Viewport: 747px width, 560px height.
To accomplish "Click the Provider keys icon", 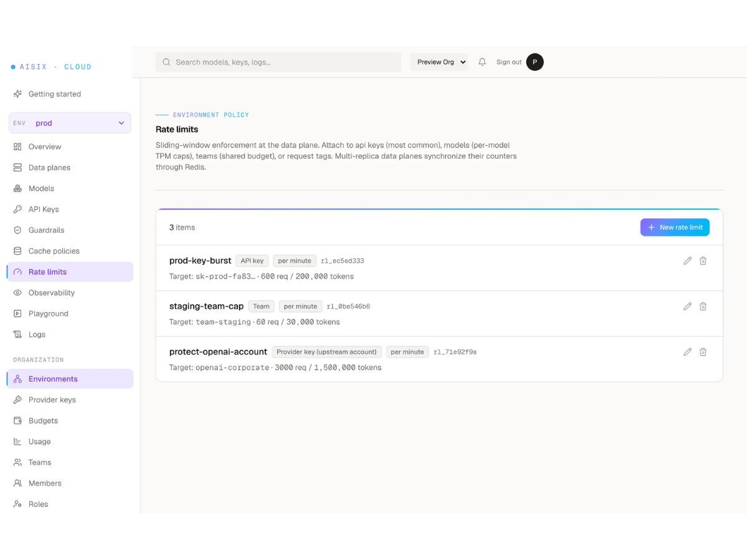I will coord(17,399).
